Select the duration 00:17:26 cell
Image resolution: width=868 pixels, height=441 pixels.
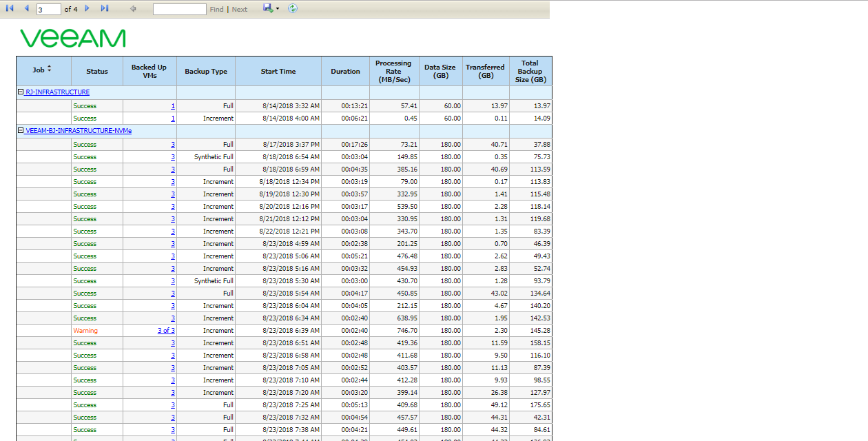[354, 145]
